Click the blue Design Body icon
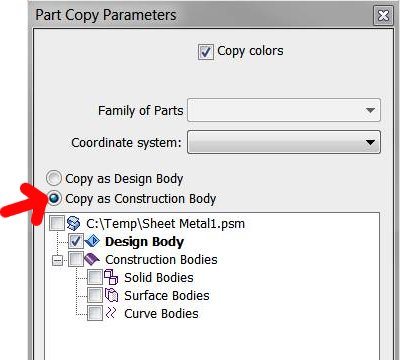Viewport: 400px width, 360px height. [x=92, y=241]
